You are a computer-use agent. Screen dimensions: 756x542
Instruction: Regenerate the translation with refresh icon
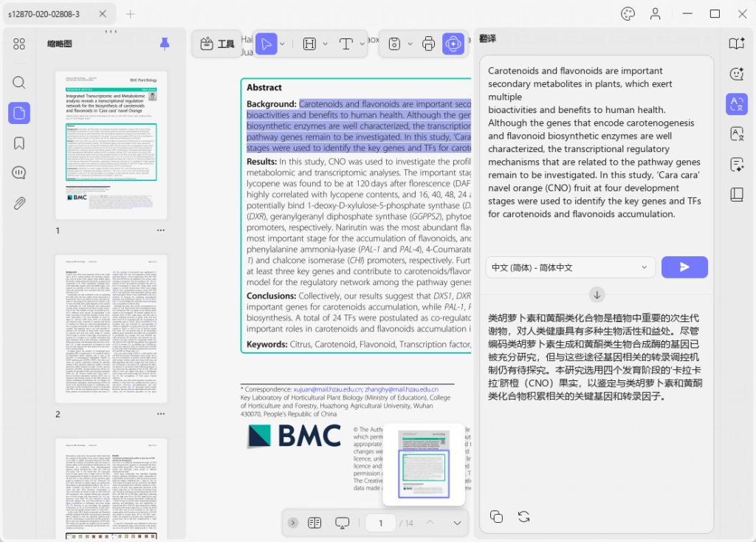523,516
